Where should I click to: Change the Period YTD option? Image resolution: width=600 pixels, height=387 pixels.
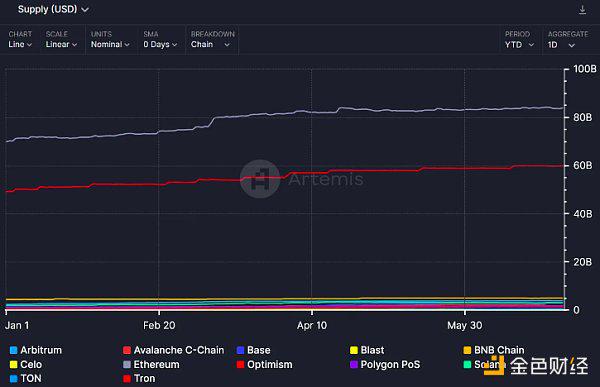519,39
